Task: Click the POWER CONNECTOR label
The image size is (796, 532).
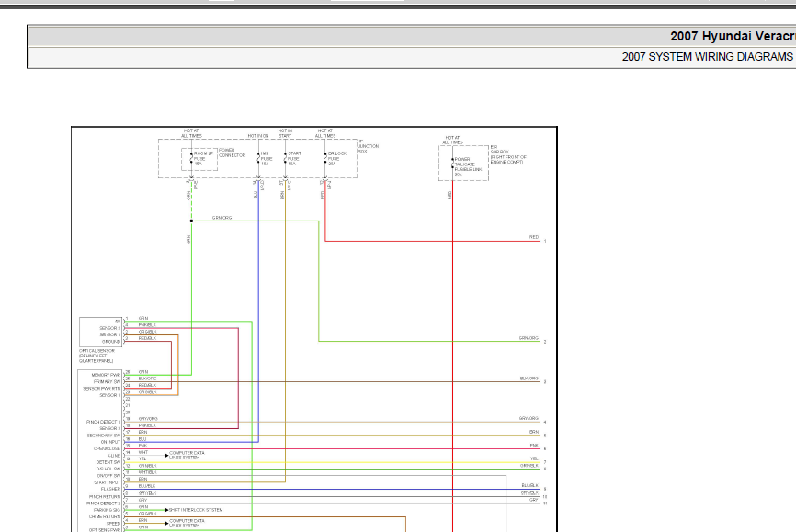Action: (x=232, y=153)
